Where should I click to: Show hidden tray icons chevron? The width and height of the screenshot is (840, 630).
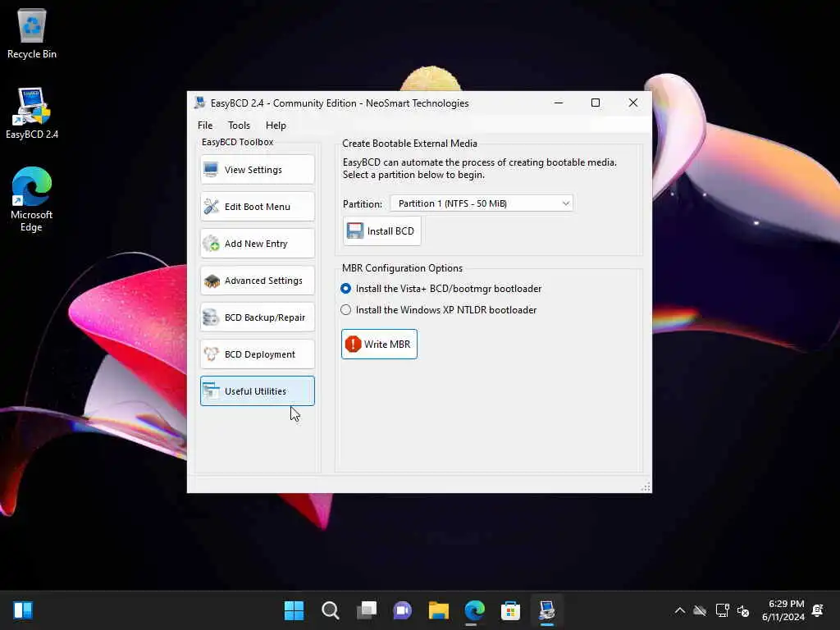coord(680,610)
